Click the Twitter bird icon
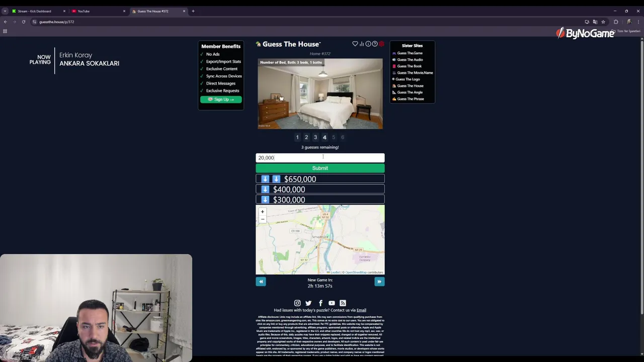Screen dimensions: 644x362 pos(308,303)
